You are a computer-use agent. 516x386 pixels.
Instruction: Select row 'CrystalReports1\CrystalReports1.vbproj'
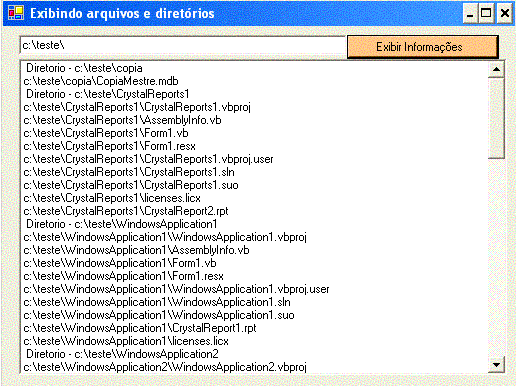pos(255,107)
